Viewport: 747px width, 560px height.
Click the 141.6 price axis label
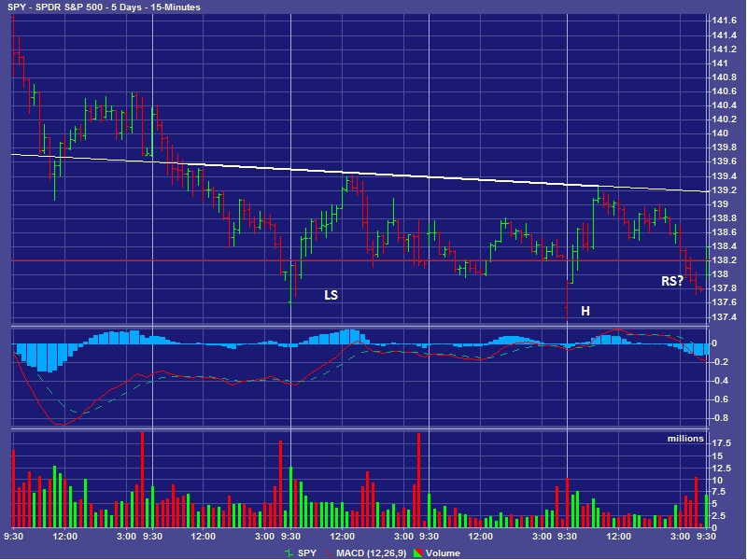point(725,20)
